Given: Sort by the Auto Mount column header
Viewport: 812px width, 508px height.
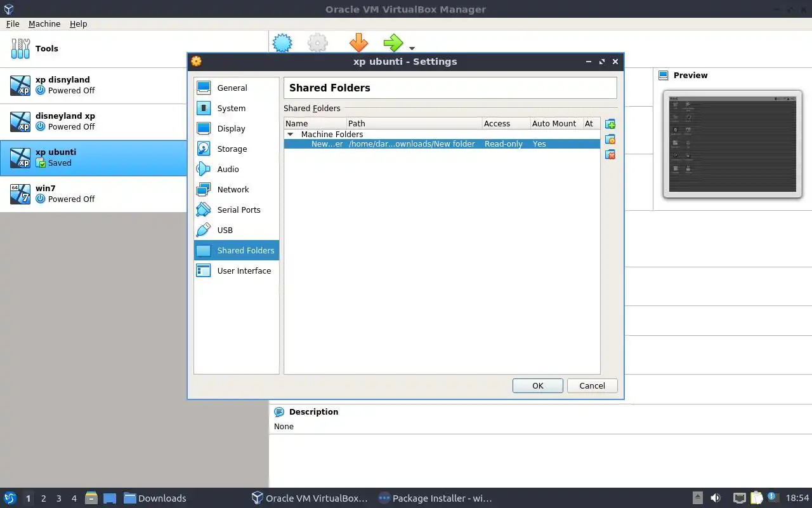Looking at the screenshot, I should (x=556, y=123).
